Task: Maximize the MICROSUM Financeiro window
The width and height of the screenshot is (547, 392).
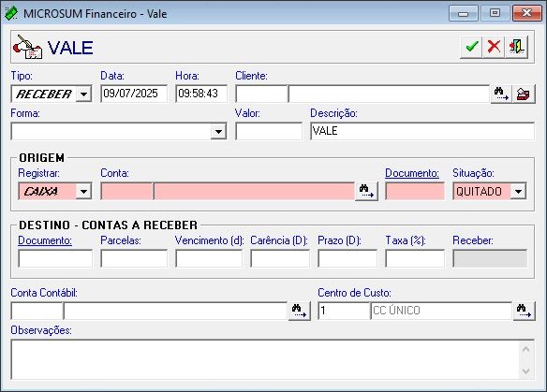Action: [495, 14]
